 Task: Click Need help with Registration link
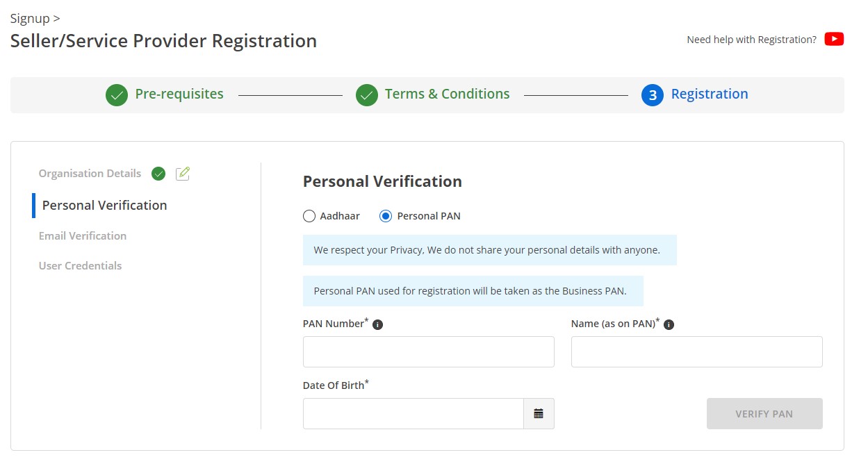751,40
